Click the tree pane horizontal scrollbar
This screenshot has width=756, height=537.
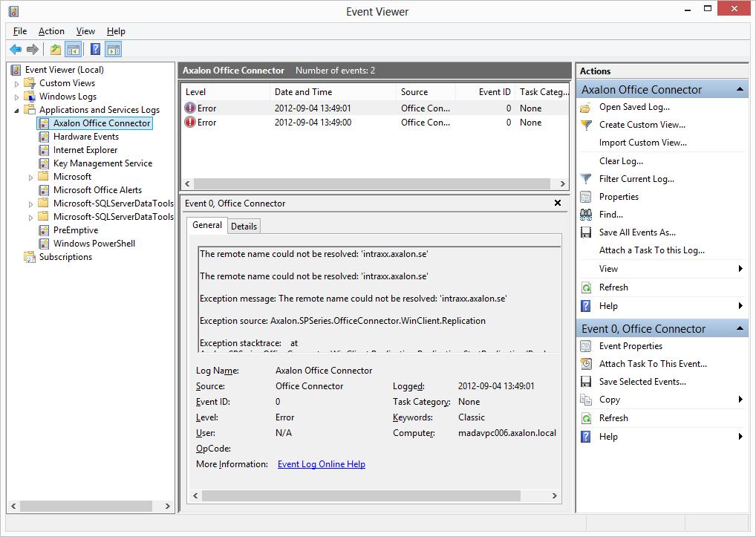[86, 506]
